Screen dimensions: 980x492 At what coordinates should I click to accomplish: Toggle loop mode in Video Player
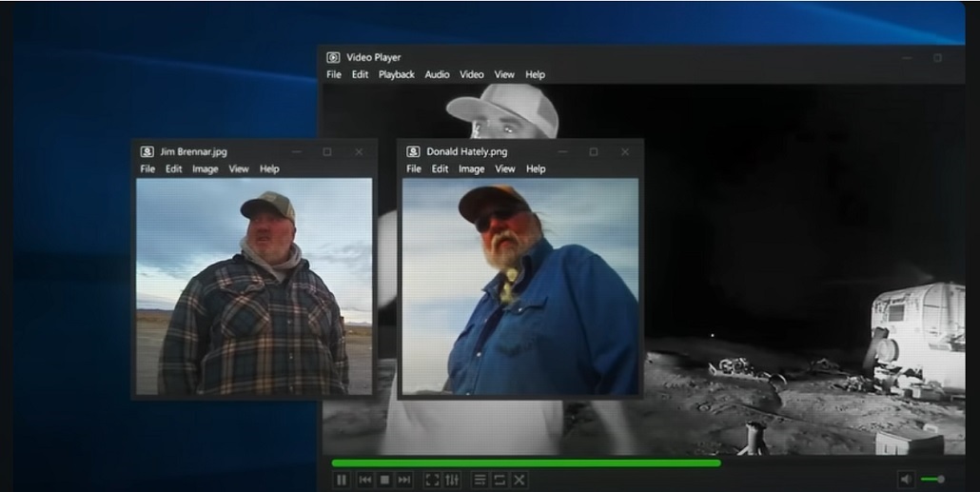500,481
